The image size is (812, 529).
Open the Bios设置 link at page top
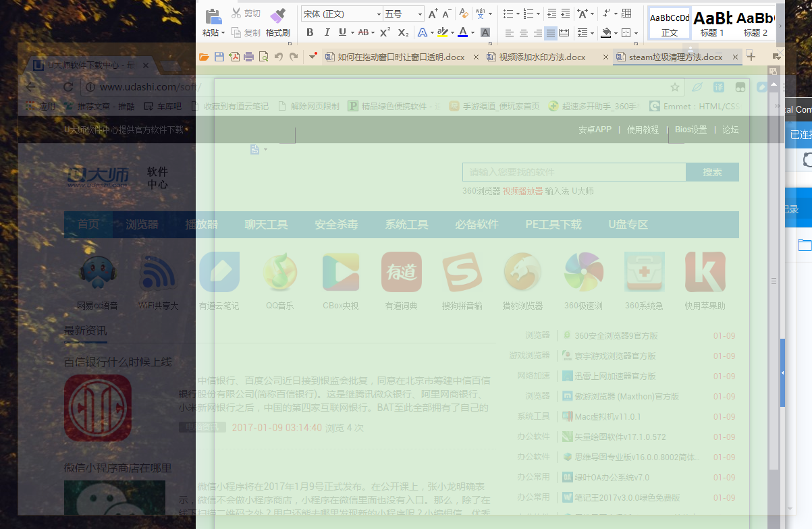coord(691,130)
